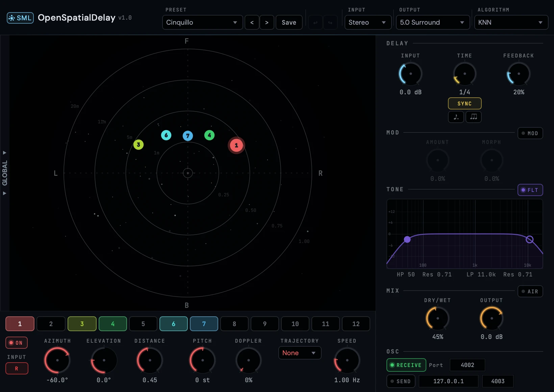Select source tab 9
The width and height of the screenshot is (554, 392).
(x=265, y=324)
